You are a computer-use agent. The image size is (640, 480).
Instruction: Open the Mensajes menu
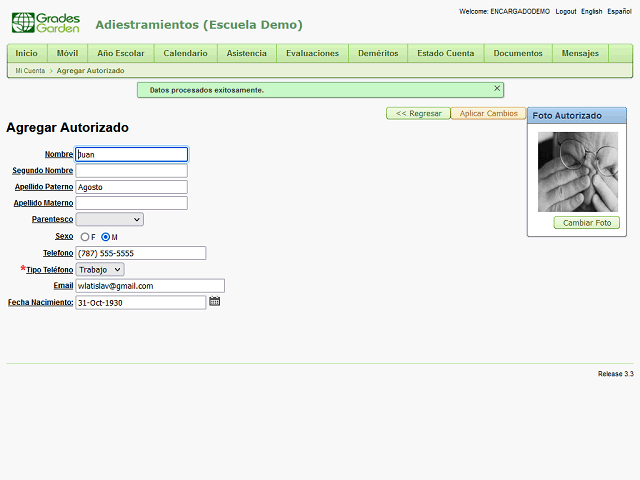[x=580, y=53]
